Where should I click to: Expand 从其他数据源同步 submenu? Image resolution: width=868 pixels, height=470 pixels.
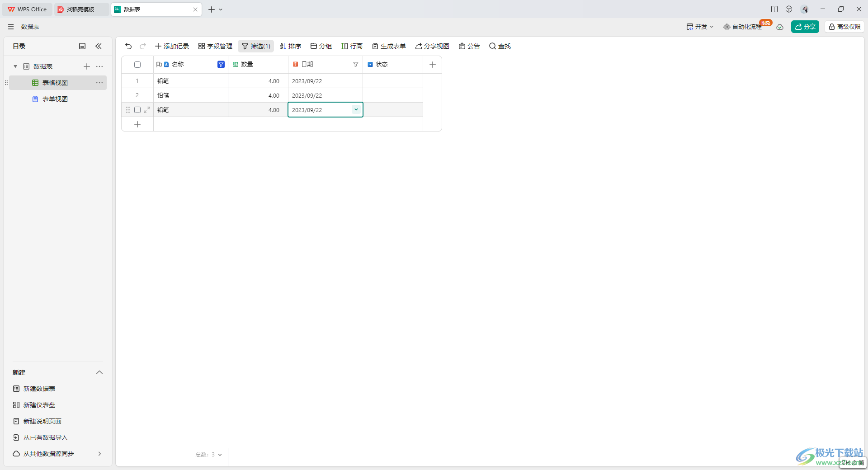pos(99,454)
